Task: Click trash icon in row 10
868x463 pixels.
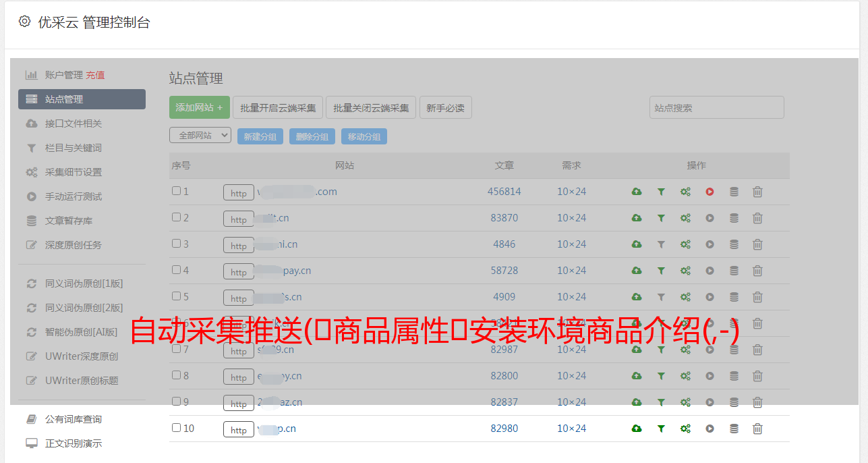Action: pos(757,429)
